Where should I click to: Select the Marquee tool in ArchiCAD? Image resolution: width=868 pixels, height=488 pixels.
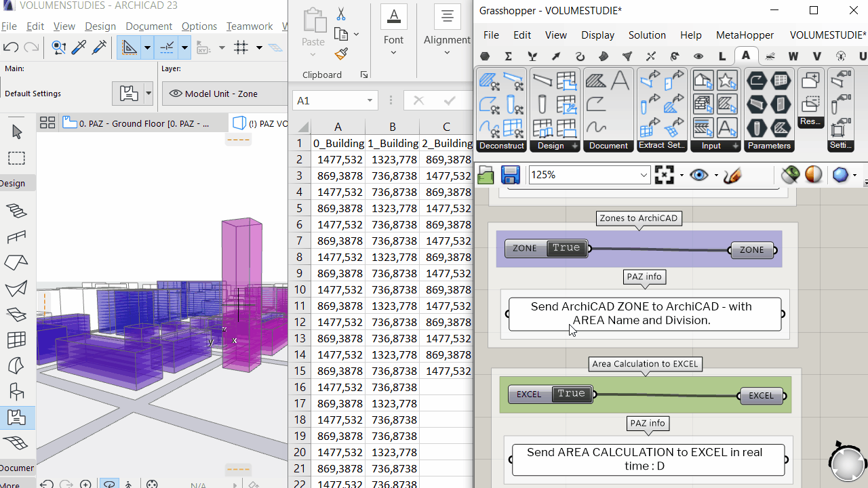(x=17, y=159)
